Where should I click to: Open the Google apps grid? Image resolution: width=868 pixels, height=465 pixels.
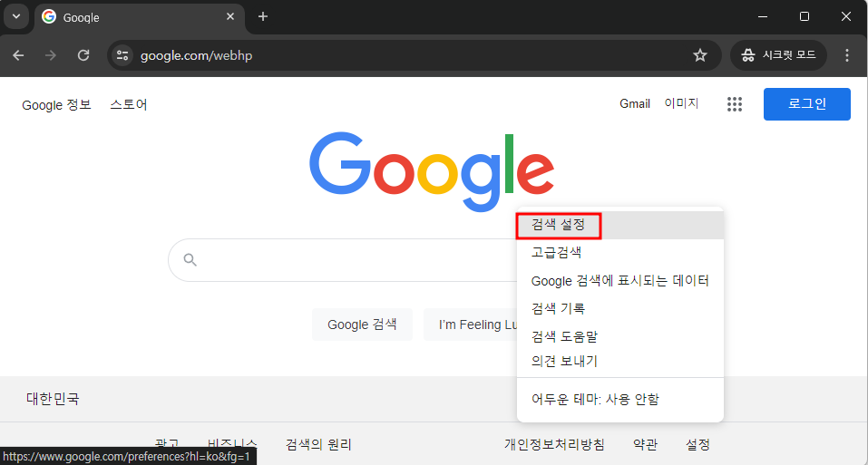tap(734, 104)
